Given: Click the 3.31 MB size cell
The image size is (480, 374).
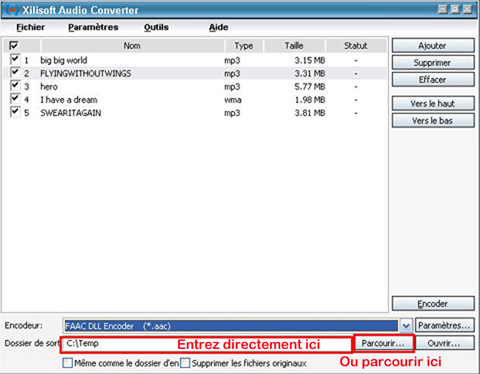Looking at the screenshot, I should [x=310, y=73].
